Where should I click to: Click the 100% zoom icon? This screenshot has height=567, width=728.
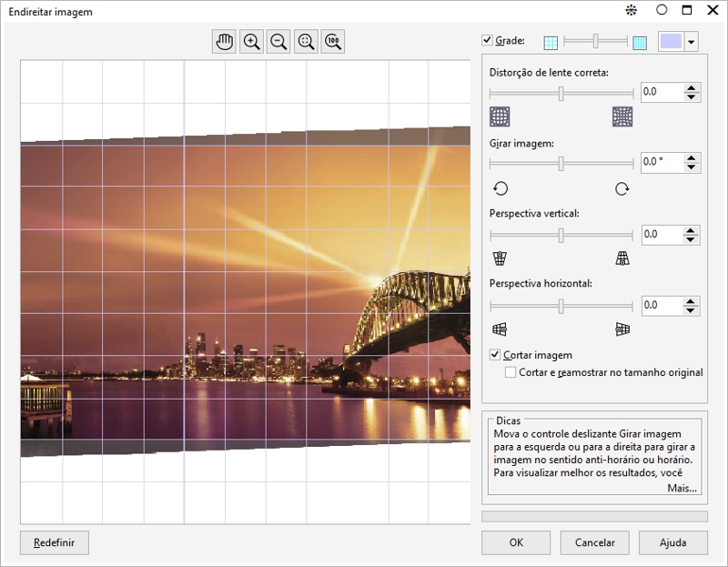click(x=333, y=42)
